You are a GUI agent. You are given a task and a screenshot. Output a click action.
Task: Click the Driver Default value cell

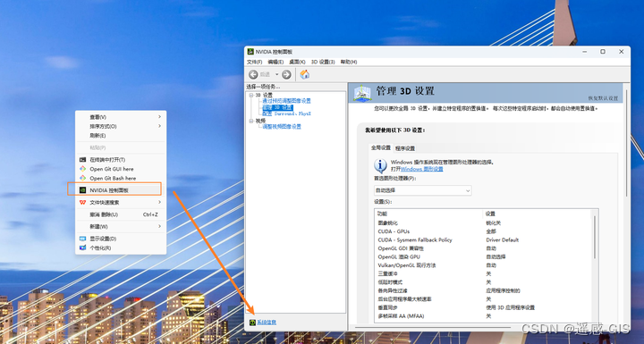(503, 239)
